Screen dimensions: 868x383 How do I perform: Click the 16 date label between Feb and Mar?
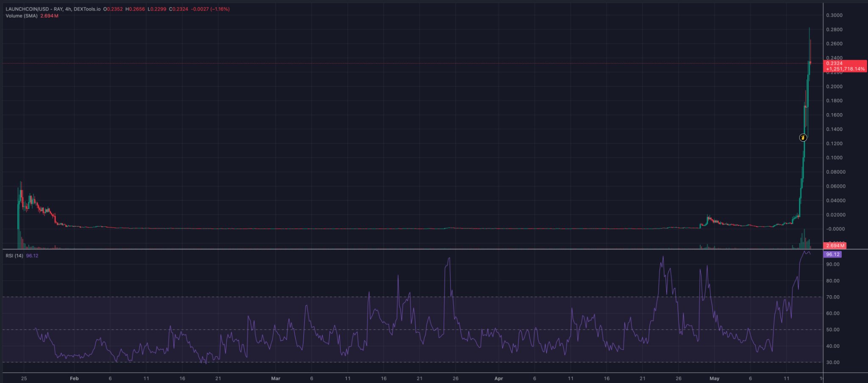(x=182, y=378)
